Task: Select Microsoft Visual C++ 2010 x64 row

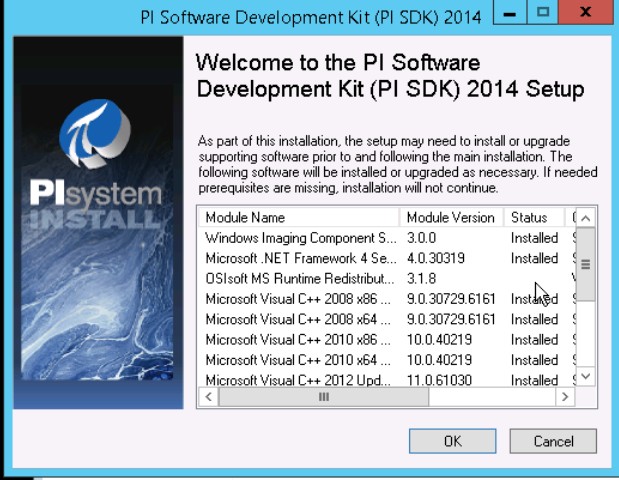Action: tap(387, 360)
